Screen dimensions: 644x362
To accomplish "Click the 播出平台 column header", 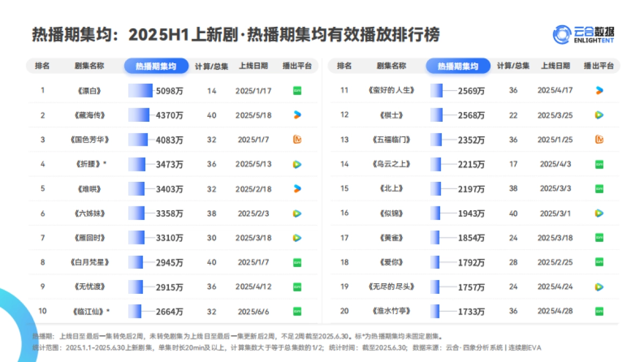I will pyautogui.click(x=296, y=66).
